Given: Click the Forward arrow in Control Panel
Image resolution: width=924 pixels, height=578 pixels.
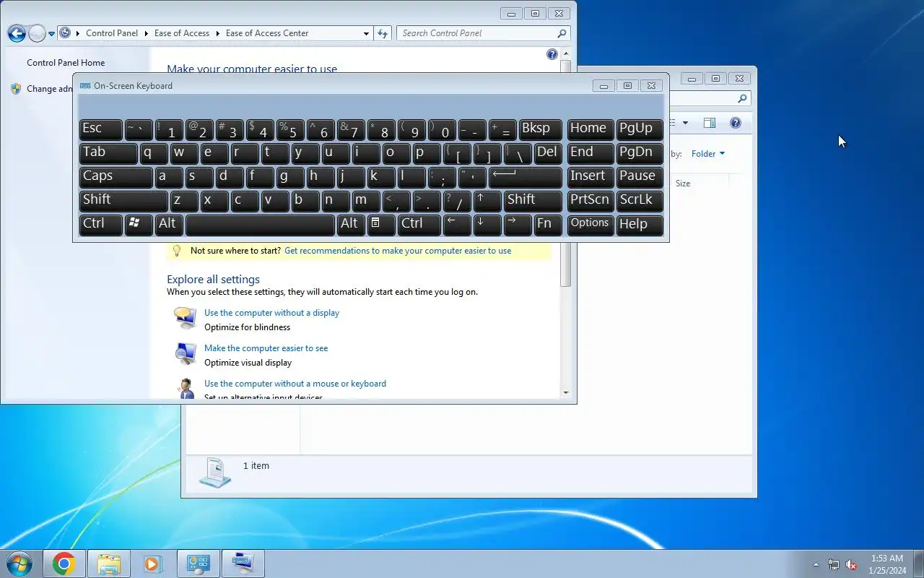Looking at the screenshot, I should pos(36,33).
